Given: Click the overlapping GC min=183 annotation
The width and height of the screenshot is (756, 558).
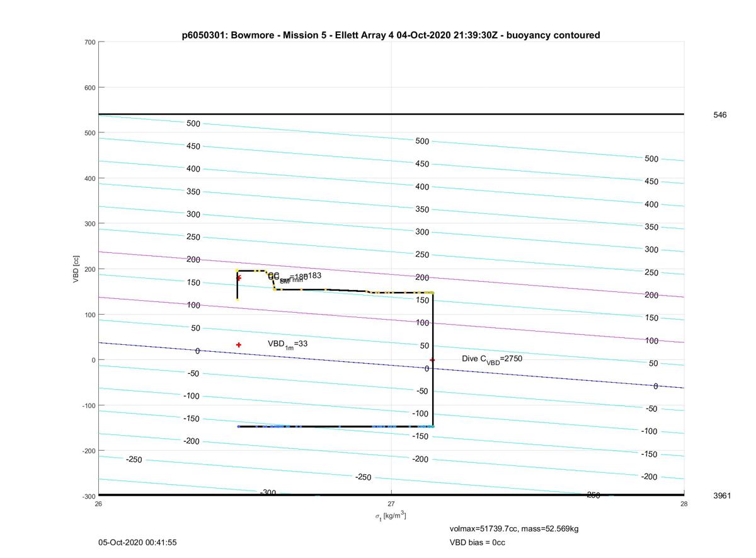Looking at the screenshot, I should [294, 277].
